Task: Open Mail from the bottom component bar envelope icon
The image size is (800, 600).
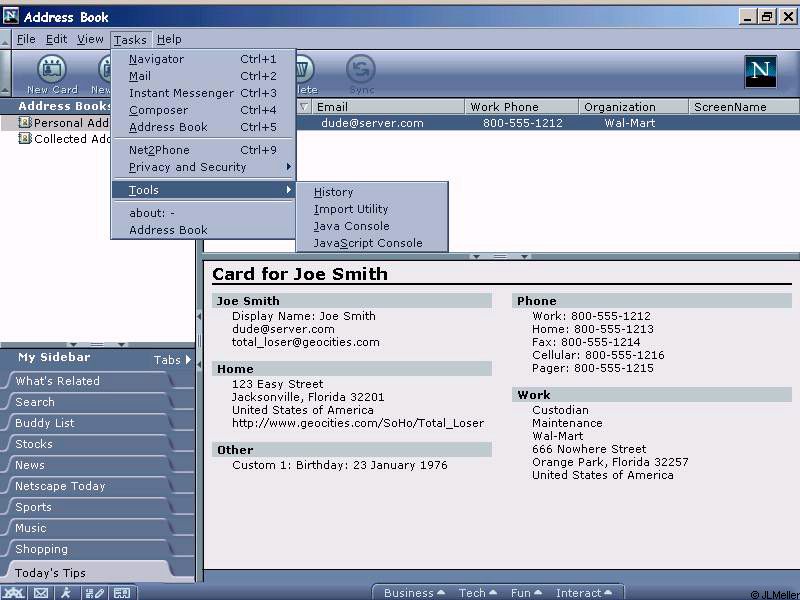Action: 41,592
